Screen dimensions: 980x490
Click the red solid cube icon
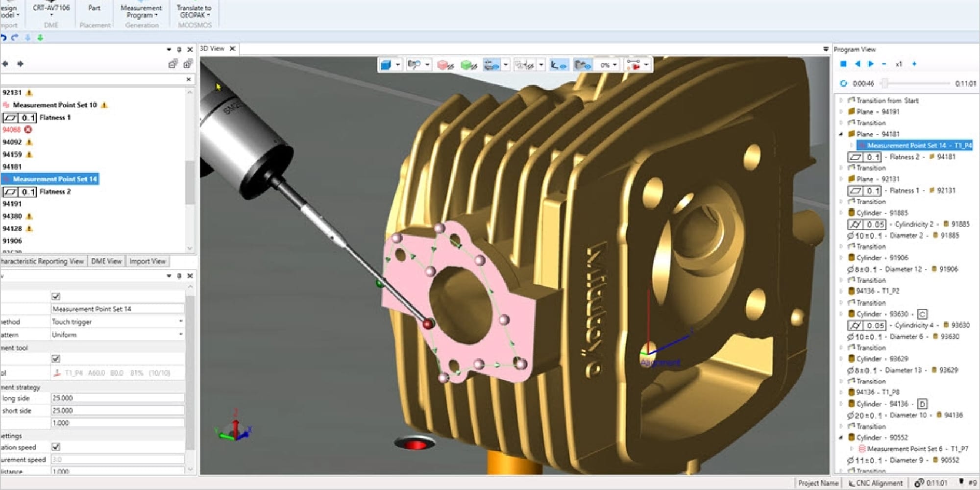point(444,65)
